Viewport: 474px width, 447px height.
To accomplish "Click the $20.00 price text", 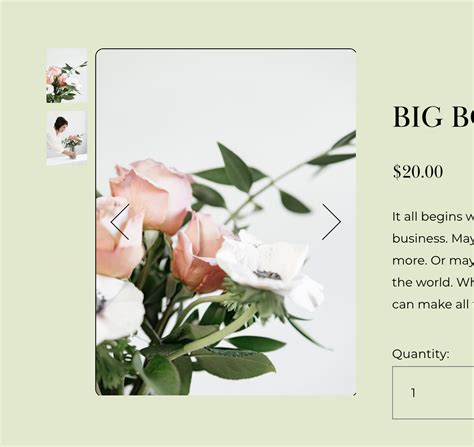I will (418, 172).
